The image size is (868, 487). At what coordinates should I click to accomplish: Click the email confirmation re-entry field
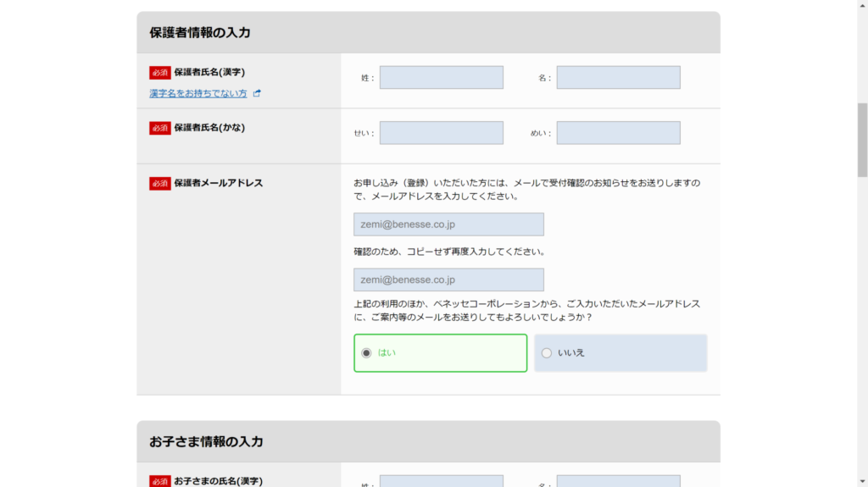pos(448,279)
